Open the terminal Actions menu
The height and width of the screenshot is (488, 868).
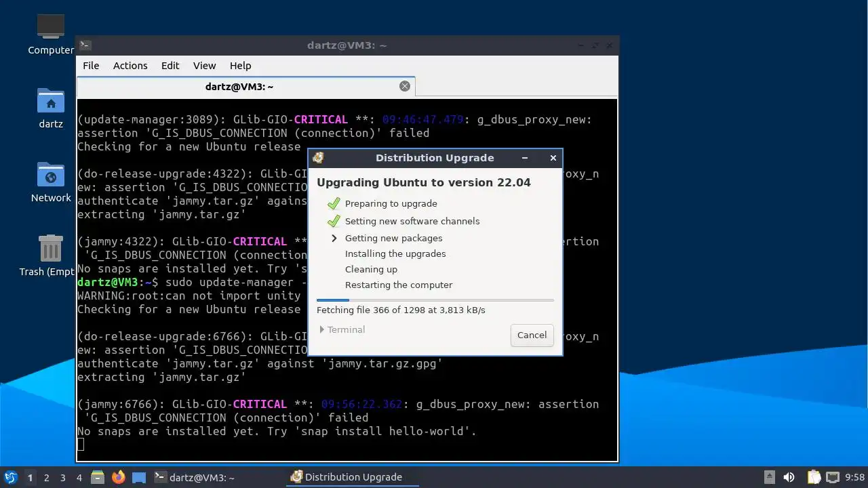[x=130, y=66]
